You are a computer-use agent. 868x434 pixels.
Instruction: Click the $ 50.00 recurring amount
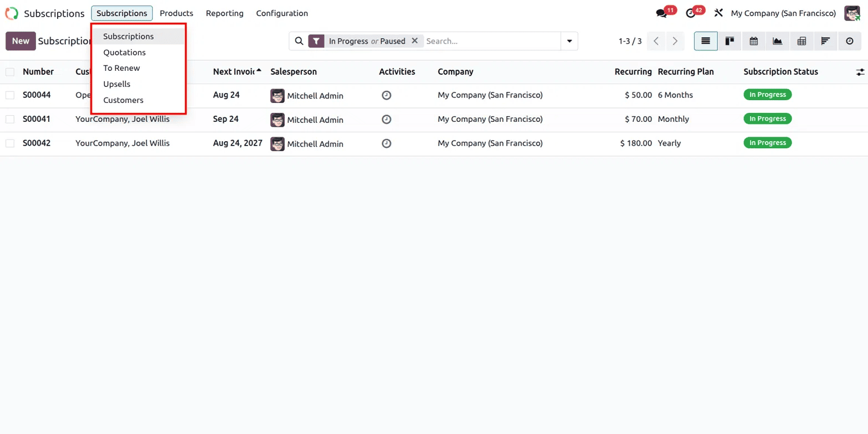pyautogui.click(x=638, y=95)
